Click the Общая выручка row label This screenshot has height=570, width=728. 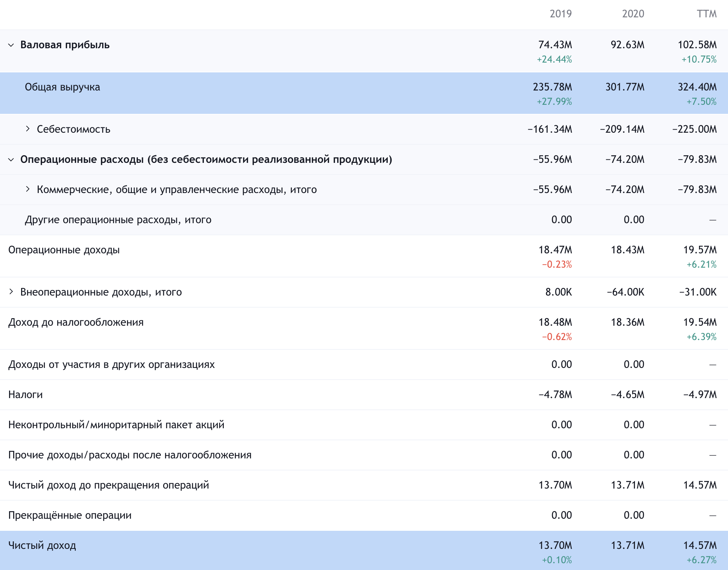63,87
